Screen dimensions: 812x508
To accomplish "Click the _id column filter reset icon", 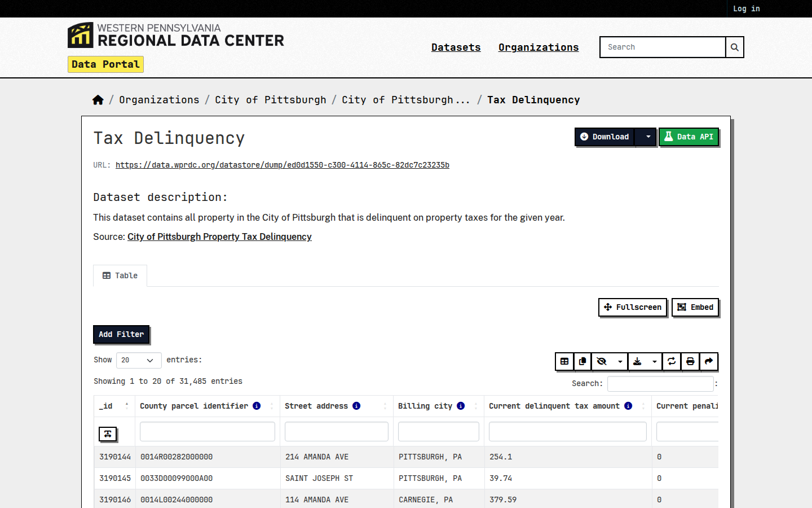I will [x=108, y=433].
